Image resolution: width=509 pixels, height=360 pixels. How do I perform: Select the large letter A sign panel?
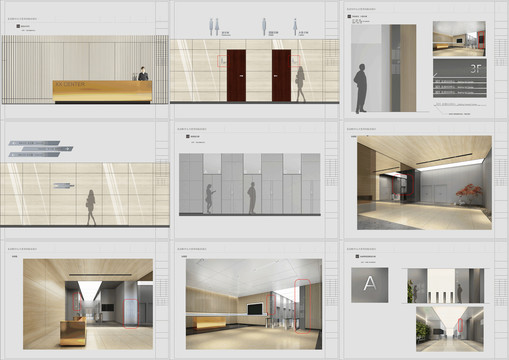pos(370,285)
